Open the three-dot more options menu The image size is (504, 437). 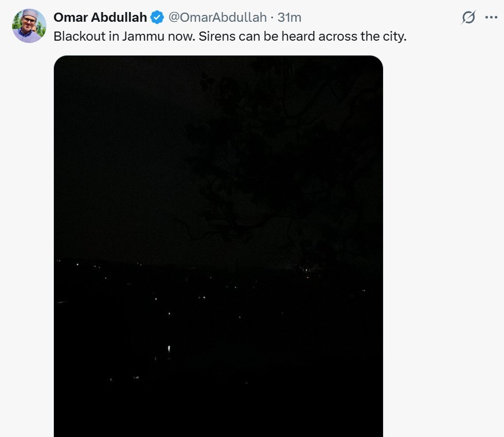[x=491, y=17]
